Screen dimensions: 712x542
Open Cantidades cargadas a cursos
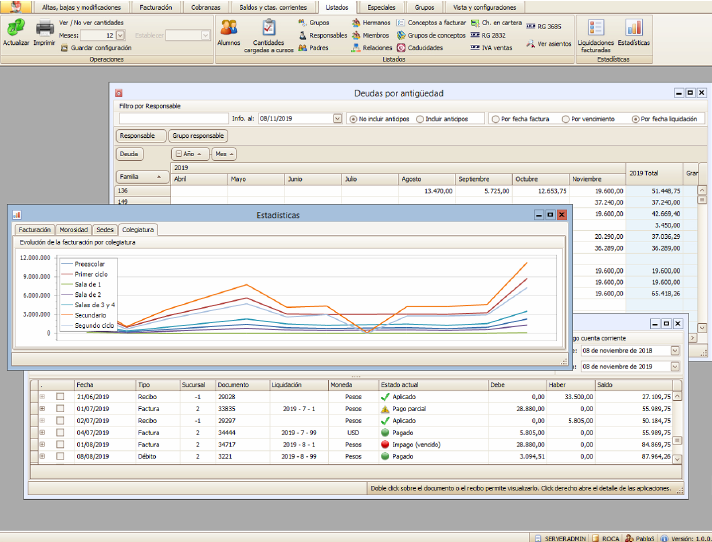pyautogui.click(x=268, y=29)
